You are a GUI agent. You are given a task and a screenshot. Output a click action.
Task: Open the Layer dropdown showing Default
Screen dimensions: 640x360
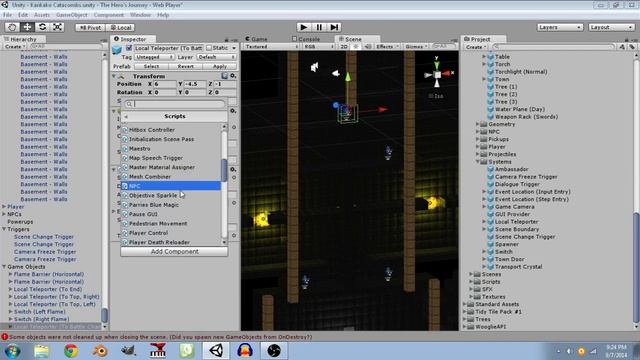(x=216, y=57)
